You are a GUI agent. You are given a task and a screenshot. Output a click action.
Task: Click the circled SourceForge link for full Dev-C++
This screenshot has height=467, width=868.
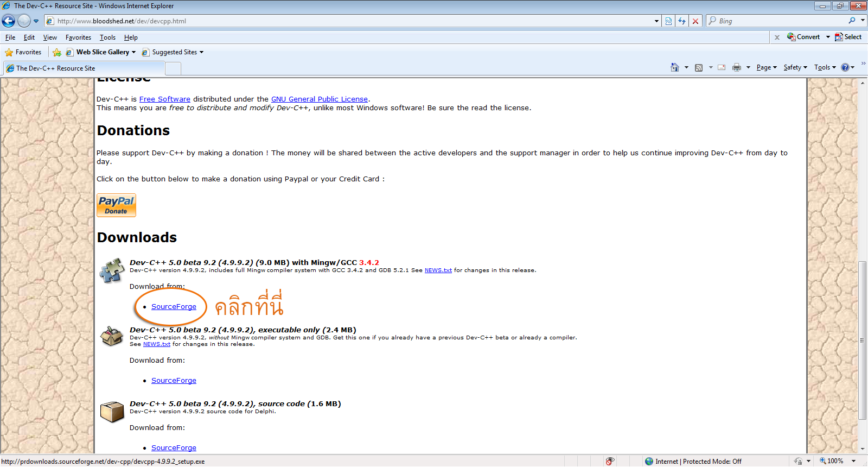click(174, 306)
